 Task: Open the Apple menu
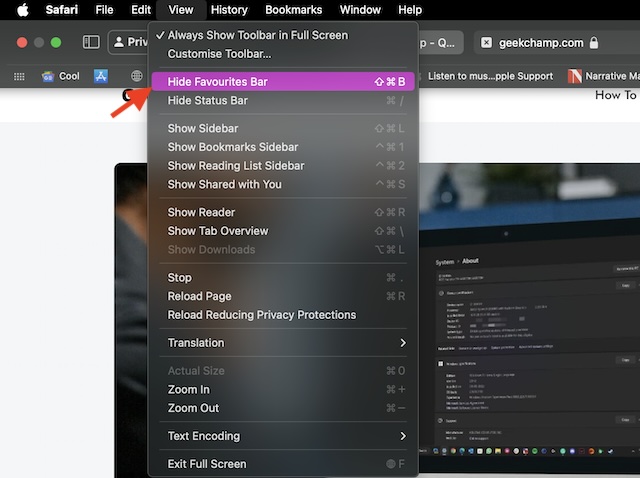point(22,10)
